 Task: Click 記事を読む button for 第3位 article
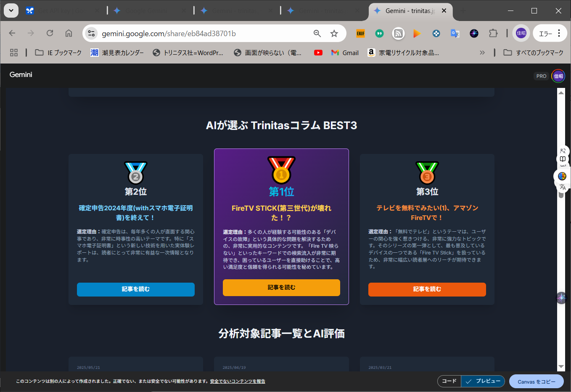pyautogui.click(x=427, y=289)
